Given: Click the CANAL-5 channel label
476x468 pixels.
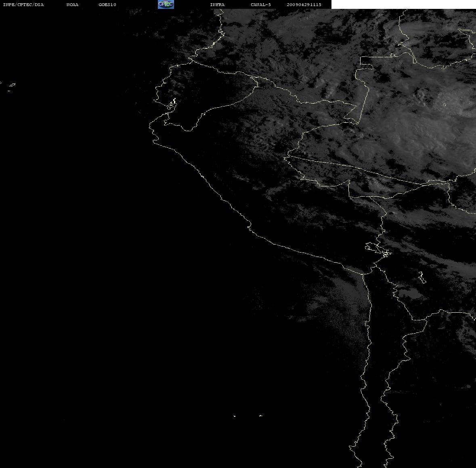Looking at the screenshot, I should 261,4.
